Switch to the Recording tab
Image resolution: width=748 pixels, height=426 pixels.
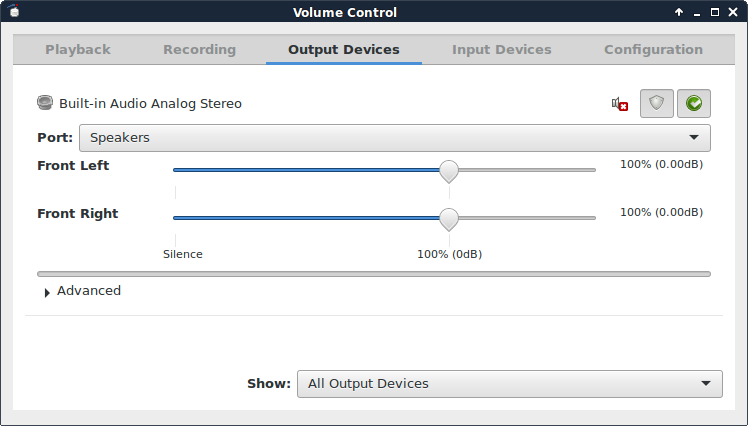(x=199, y=49)
